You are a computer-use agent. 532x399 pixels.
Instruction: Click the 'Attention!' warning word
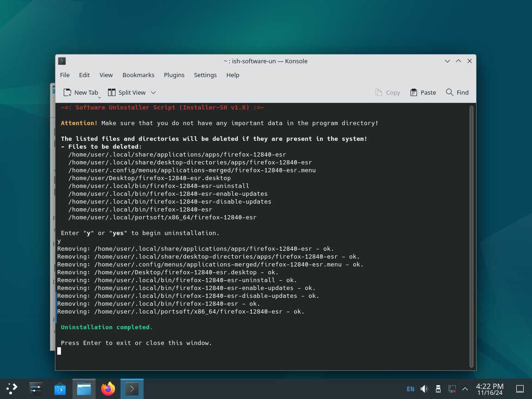click(79, 123)
